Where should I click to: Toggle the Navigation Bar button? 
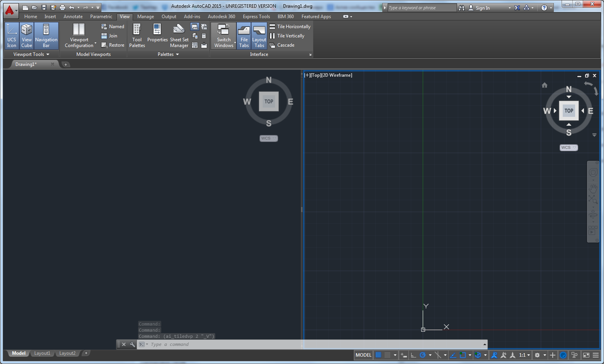[46, 35]
